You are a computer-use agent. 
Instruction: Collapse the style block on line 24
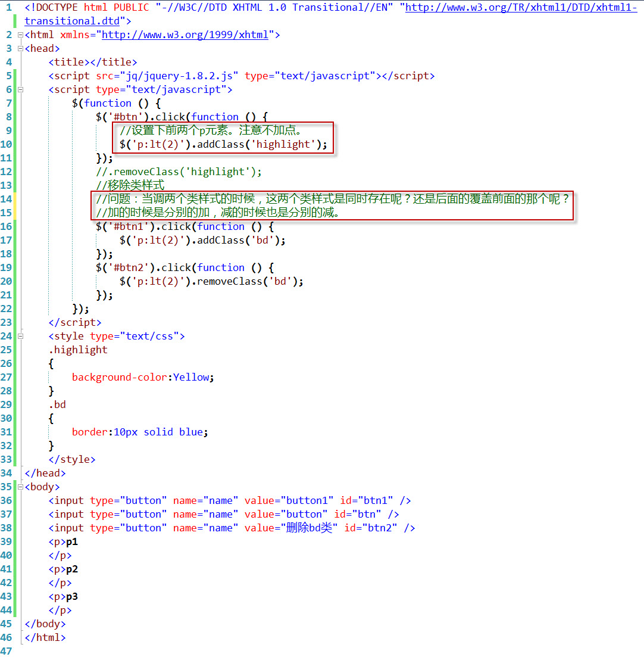pos(20,336)
